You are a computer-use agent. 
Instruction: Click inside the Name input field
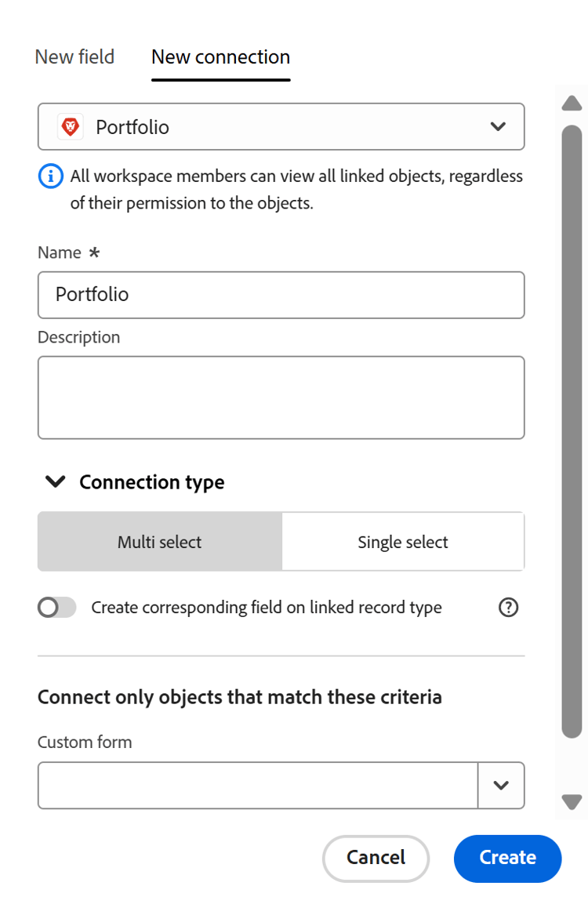coord(281,295)
